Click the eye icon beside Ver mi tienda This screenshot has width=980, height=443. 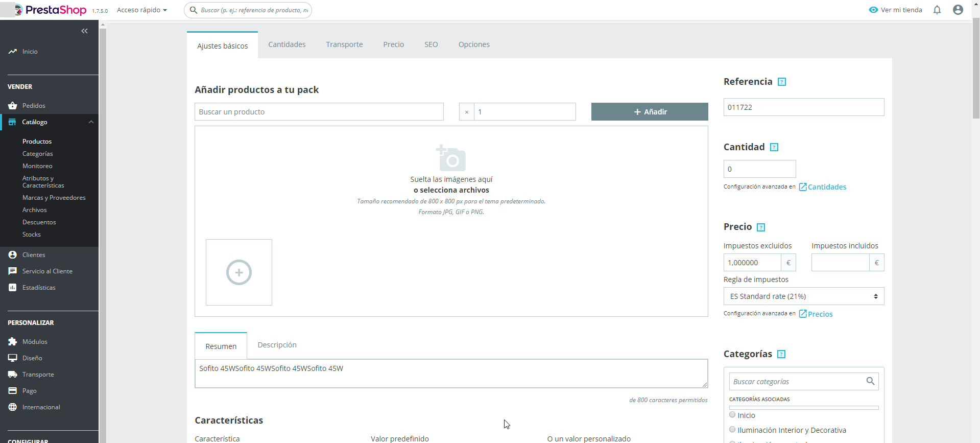[873, 10]
